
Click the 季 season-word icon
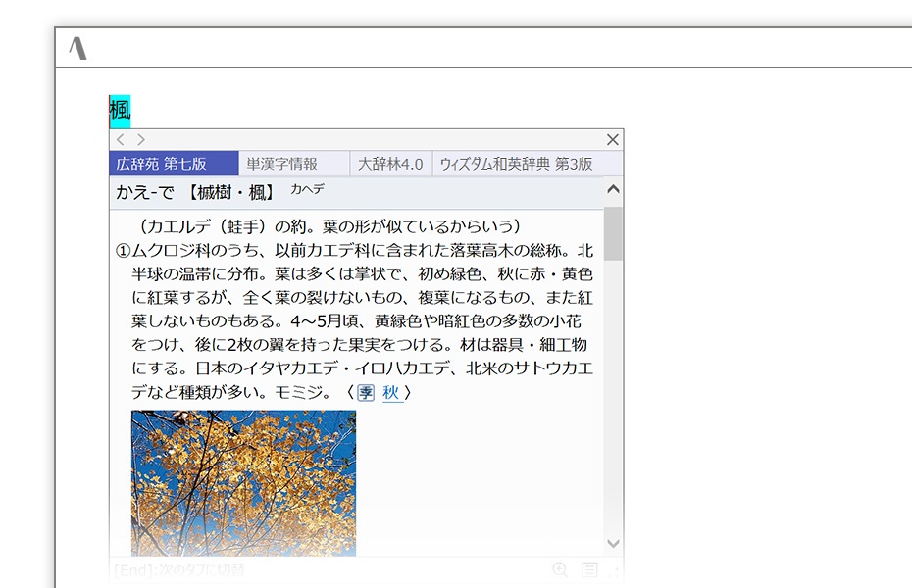[x=365, y=393]
